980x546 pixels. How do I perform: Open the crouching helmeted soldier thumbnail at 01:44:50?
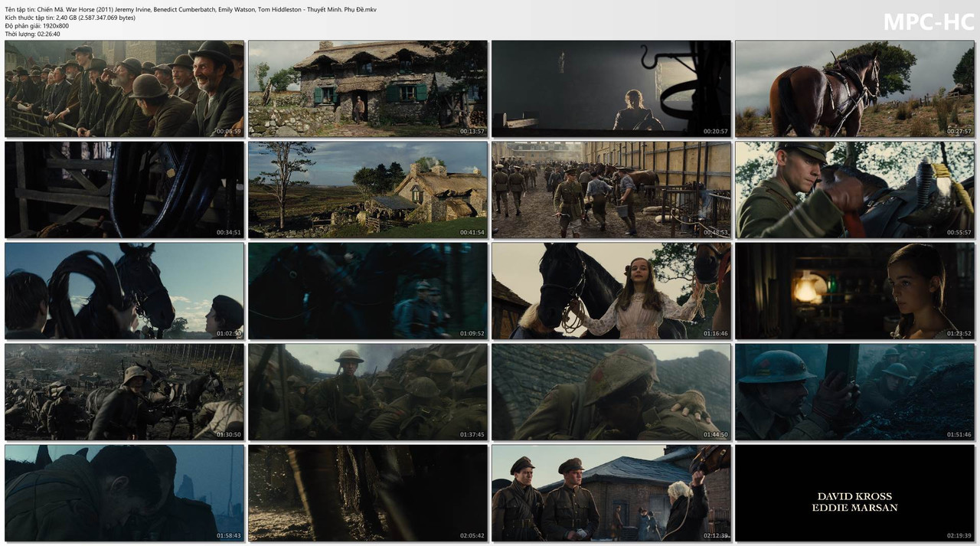(x=611, y=392)
